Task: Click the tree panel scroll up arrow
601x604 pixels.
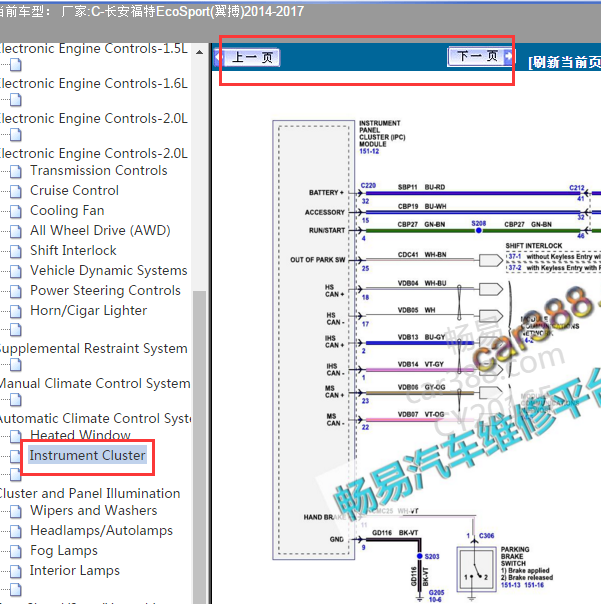Action: pyautogui.click(x=199, y=52)
